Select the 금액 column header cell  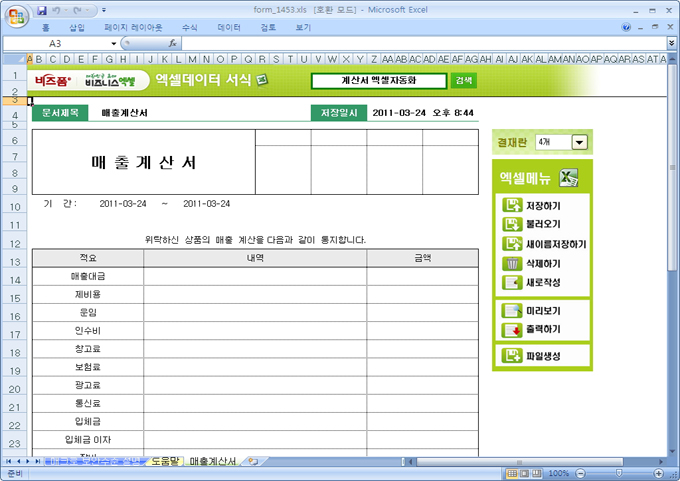(x=422, y=258)
